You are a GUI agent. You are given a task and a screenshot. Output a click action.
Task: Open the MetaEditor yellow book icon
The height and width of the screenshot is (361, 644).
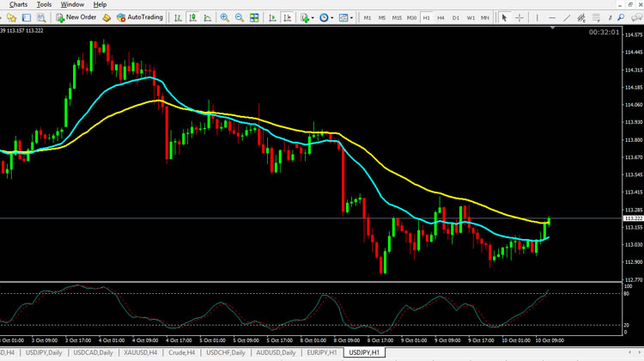(x=106, y=18)
